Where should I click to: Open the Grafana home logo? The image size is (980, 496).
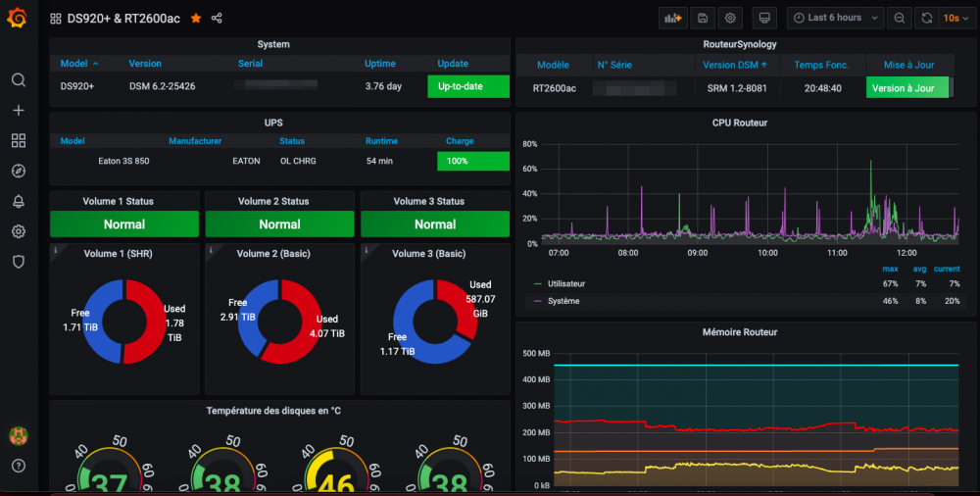[18, 18]
